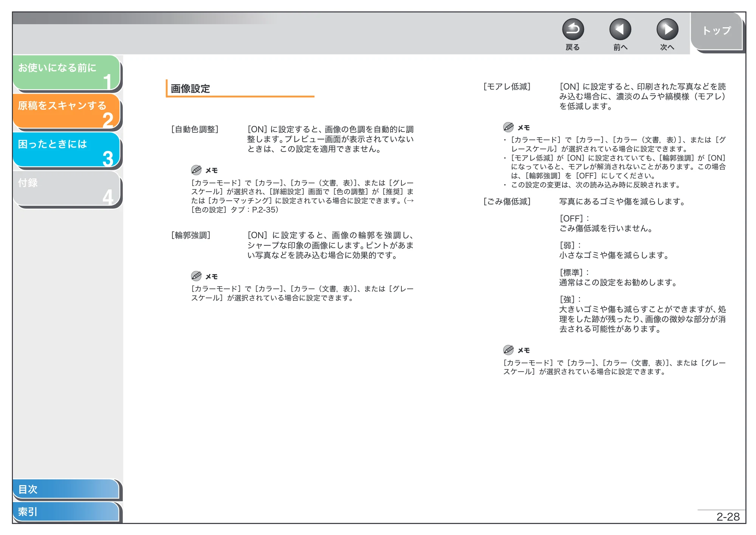The width and height of the screenshot is (756, 535).
Task: Click text 小さなゴミや傷を減らします。
Action: (x=614, y=255)
